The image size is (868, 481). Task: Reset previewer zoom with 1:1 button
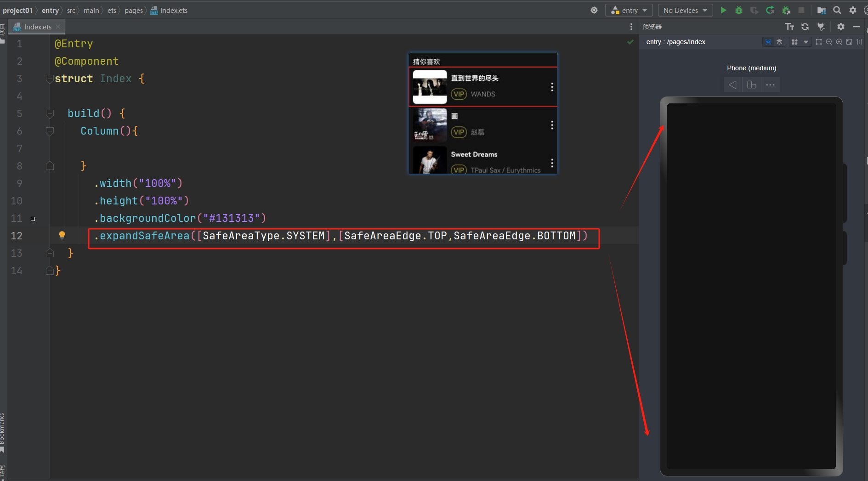click(859, 42)
